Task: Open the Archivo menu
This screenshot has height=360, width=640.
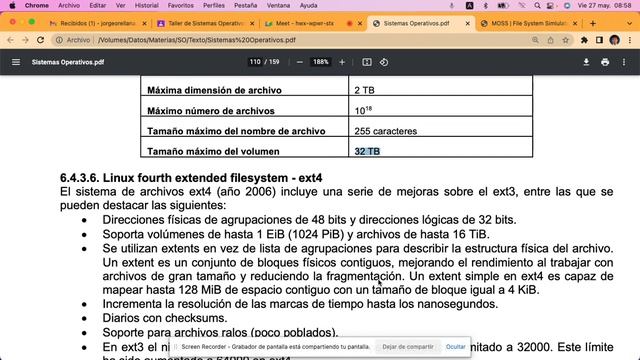Action: pyautogui.click(x=69, y=6)
